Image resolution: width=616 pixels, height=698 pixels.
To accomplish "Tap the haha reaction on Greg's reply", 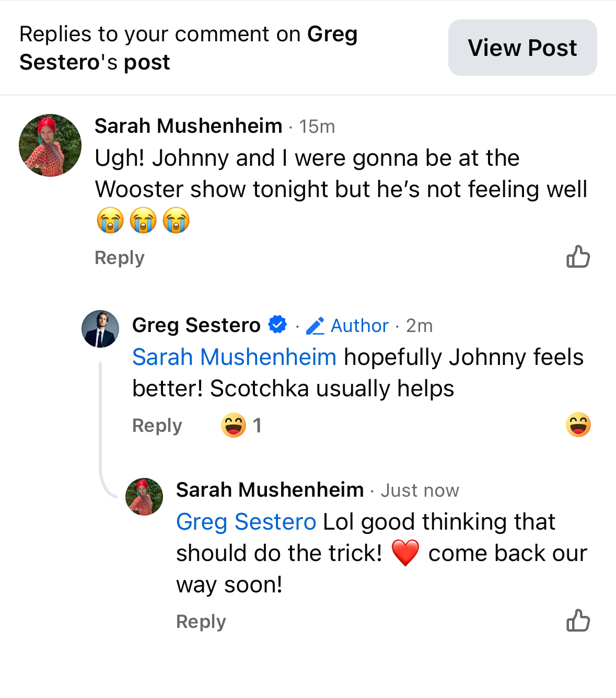I will (578, 425).
